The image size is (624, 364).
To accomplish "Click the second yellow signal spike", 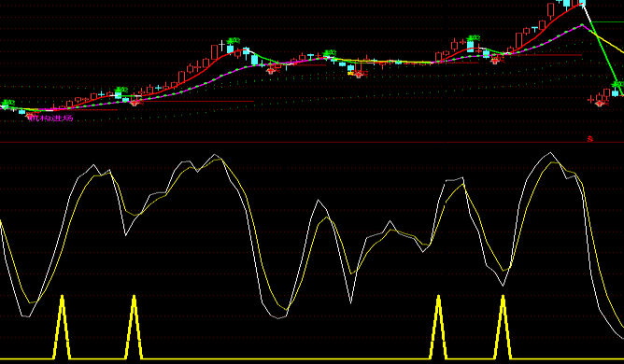I will click(135, 327).
